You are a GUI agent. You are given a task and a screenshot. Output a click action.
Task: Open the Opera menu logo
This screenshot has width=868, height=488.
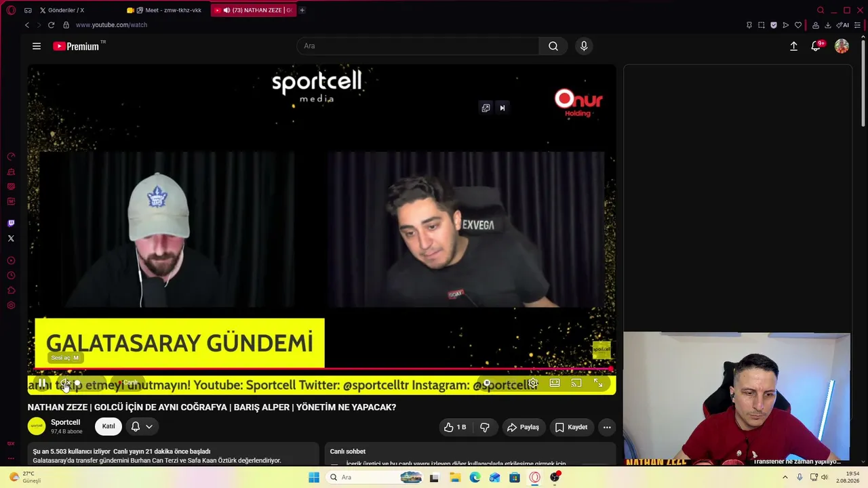click(11, 10)
